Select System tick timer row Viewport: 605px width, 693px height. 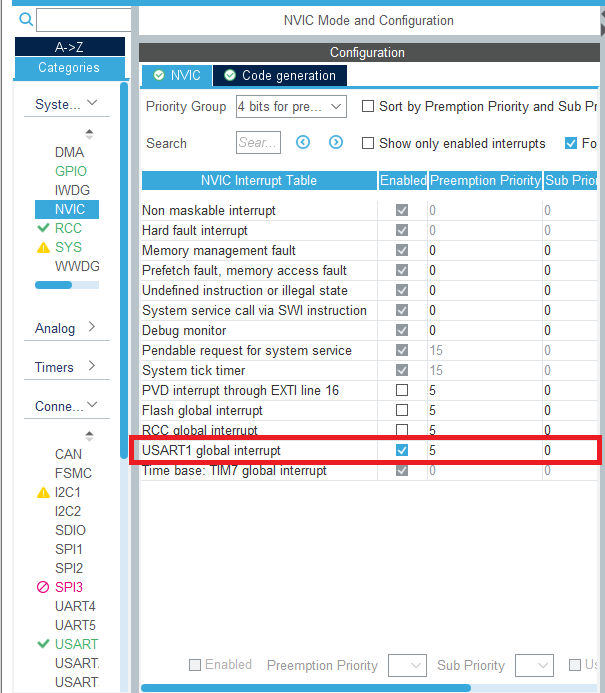coord(369,370)
